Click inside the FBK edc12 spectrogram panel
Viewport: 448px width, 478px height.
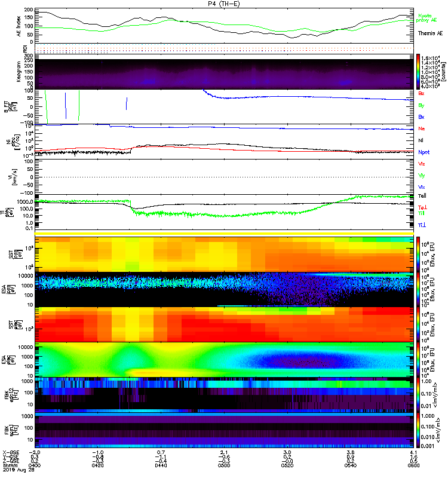[x=224, y=395]
